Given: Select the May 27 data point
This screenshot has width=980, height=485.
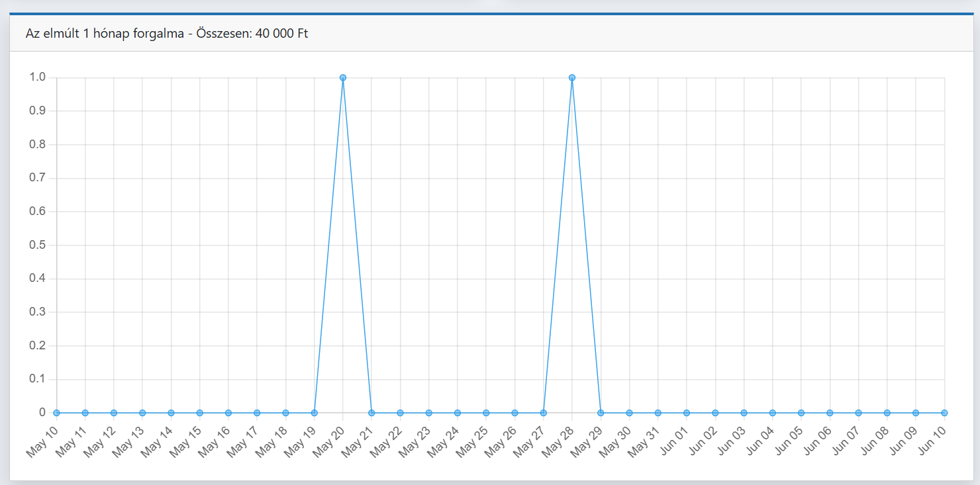Looking at the screenshot, I should 544,413.
